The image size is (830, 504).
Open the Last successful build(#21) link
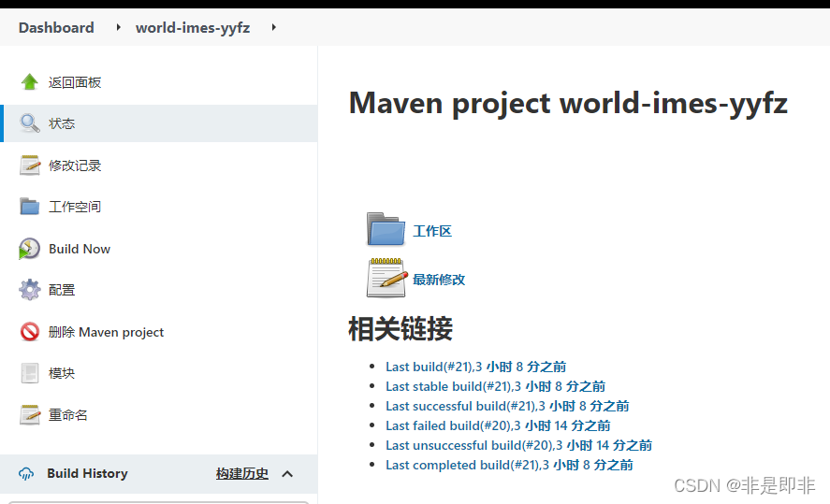click(507, 406)
